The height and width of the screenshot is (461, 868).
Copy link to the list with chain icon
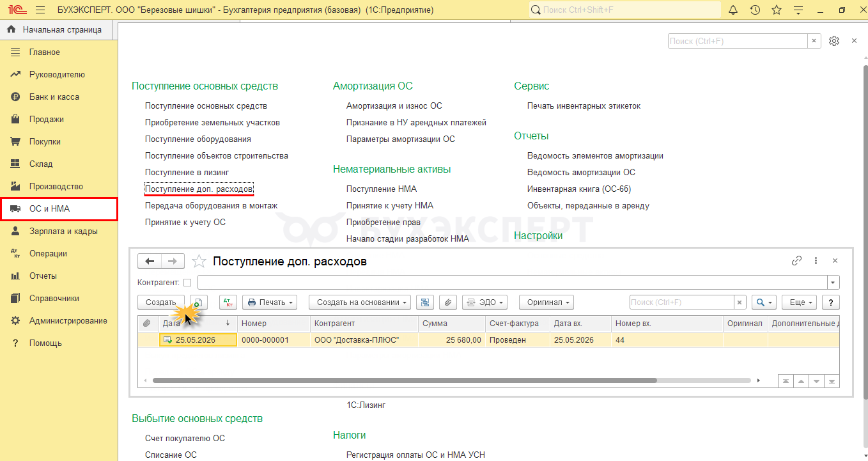pos(796,261)
